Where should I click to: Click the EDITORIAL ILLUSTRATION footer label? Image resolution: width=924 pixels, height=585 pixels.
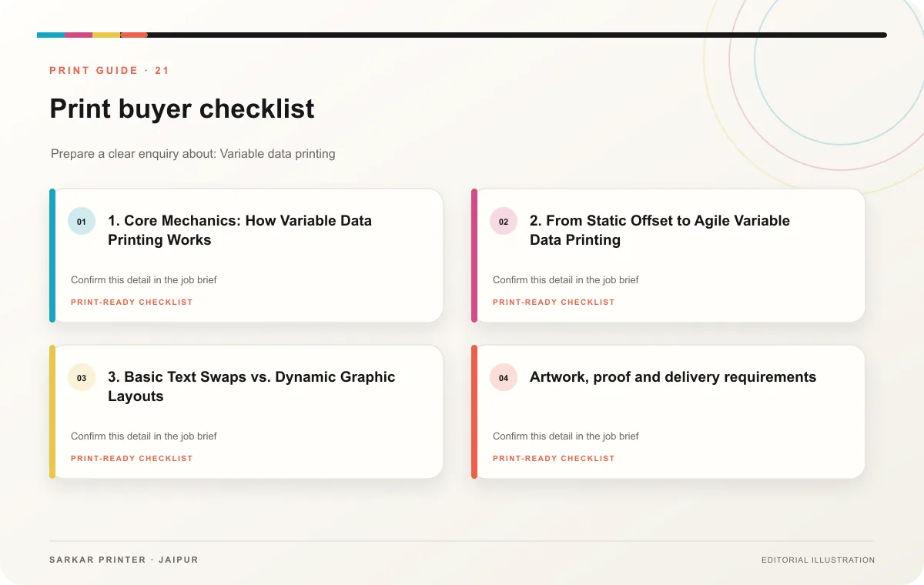tap(818, 560)
